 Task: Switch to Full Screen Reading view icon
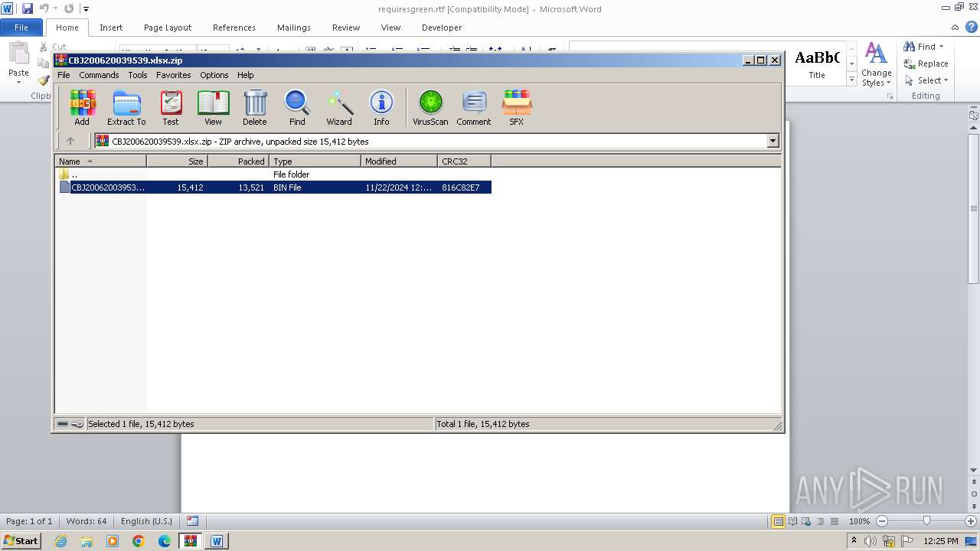792,521
